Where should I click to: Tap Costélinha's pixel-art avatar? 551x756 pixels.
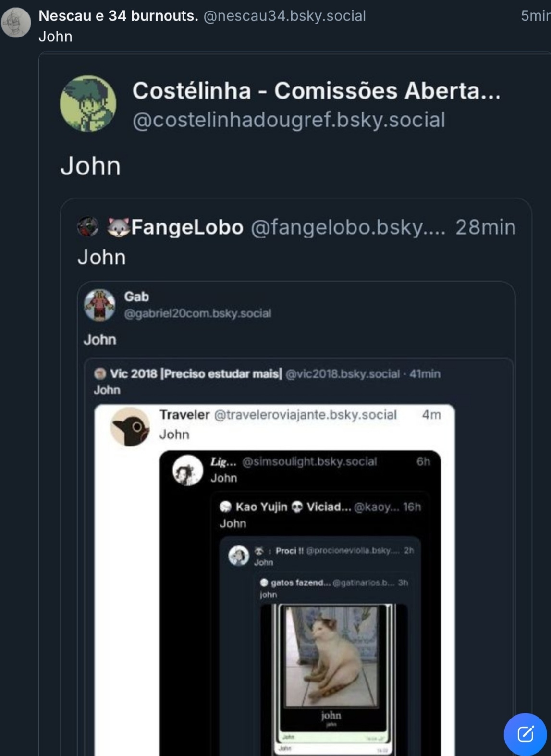click(88, 103)
